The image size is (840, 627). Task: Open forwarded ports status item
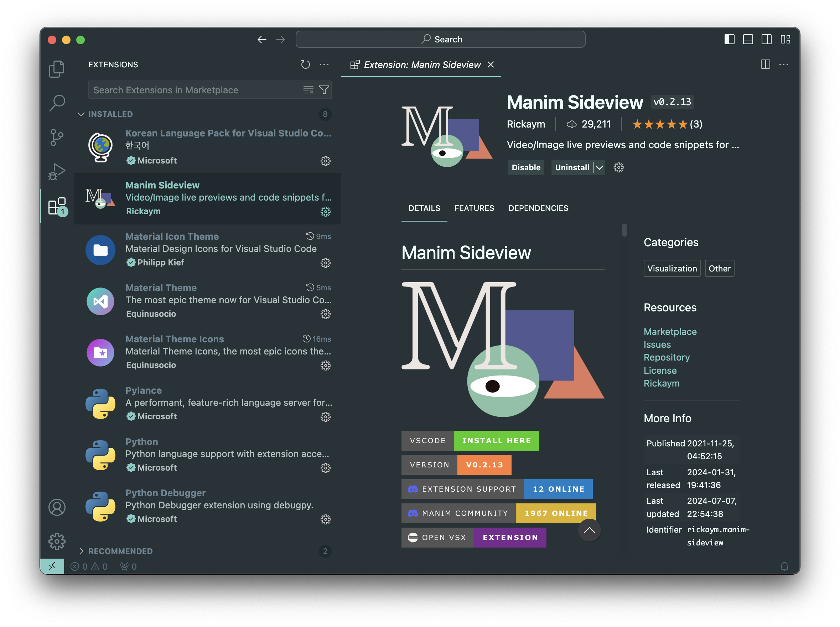[x=128, y=566]
